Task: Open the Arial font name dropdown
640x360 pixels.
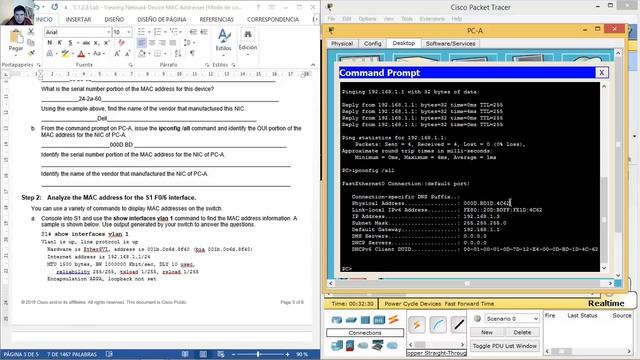Action: click(x=108, y=32)
